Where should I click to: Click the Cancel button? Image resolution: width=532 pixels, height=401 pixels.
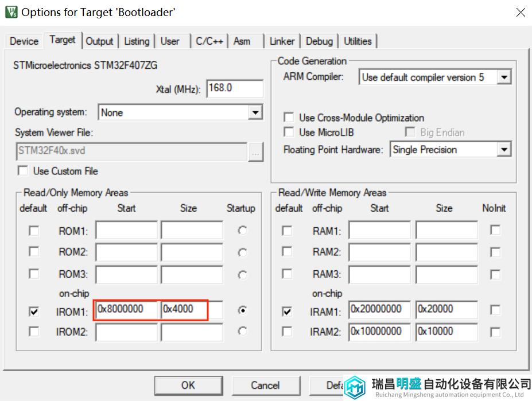(266, 386)
